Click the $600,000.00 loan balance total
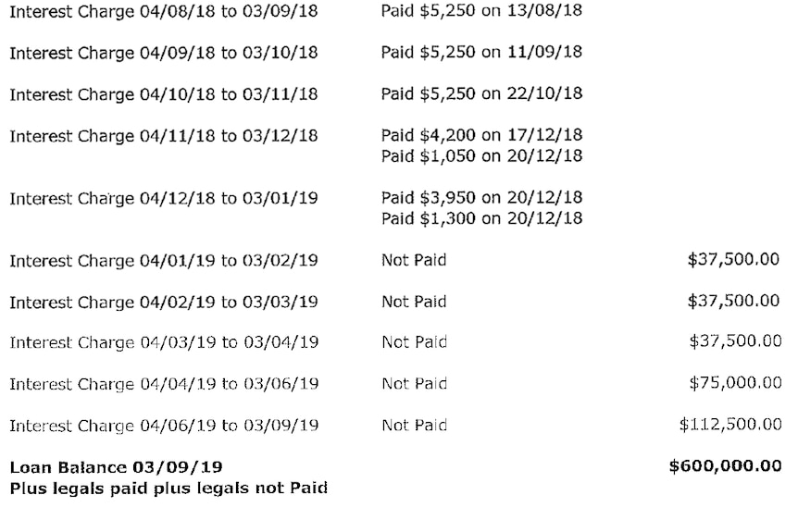The width and height of the screenshot is (798, 532). click(725, 466)
